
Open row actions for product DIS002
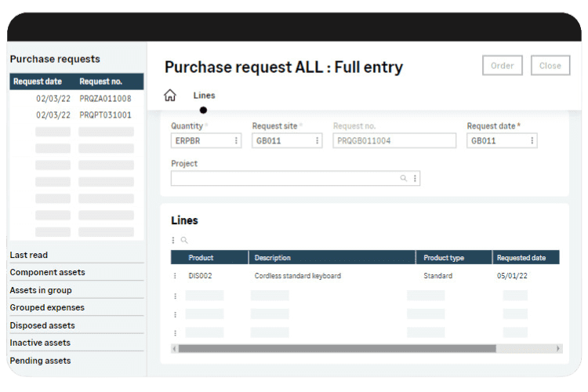tap(175, 276)
